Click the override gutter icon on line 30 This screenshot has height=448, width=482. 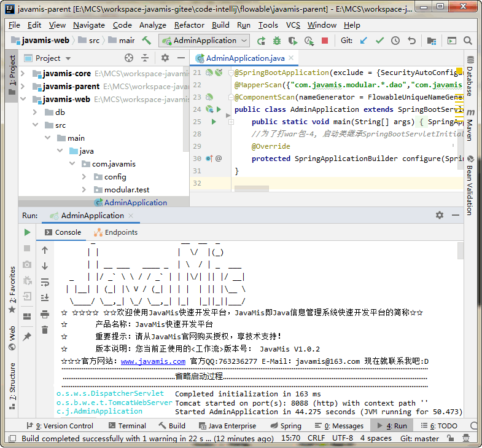pyautogui.click(x=209, y=159)
